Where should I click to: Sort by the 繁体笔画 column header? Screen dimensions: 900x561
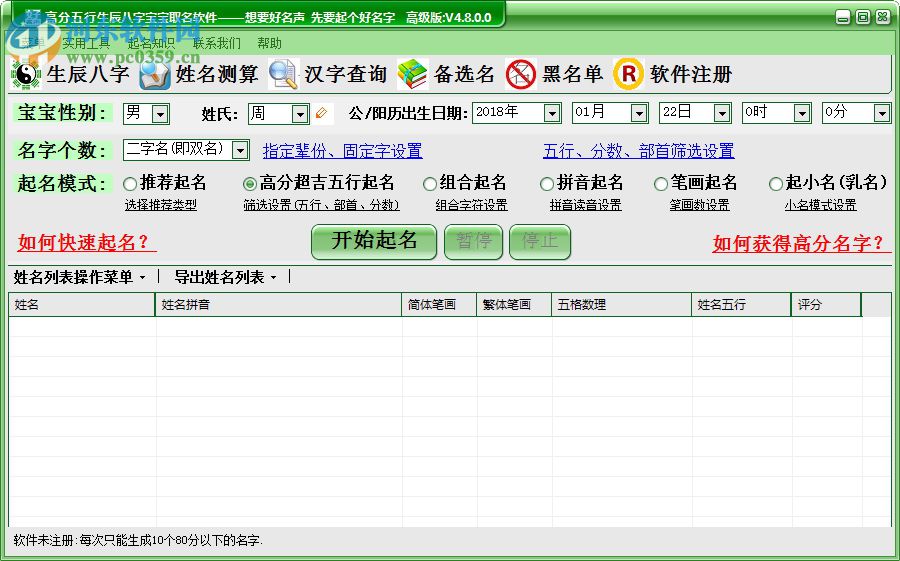(514, 305)
